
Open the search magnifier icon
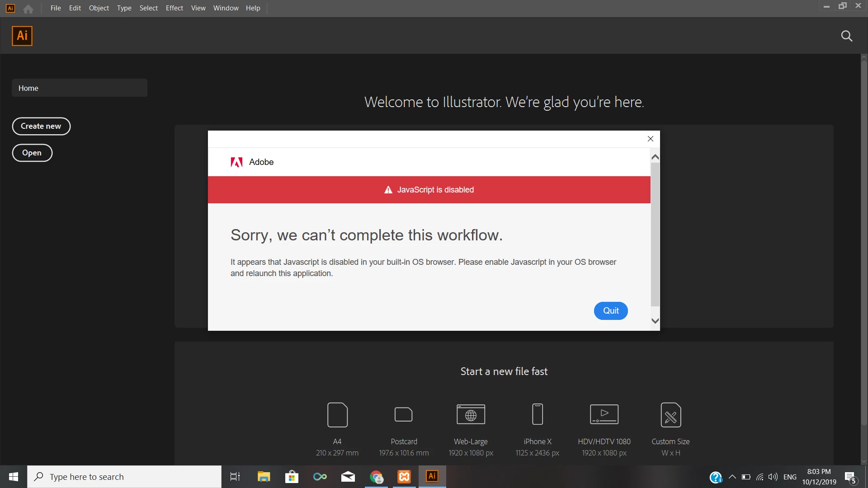846,36
